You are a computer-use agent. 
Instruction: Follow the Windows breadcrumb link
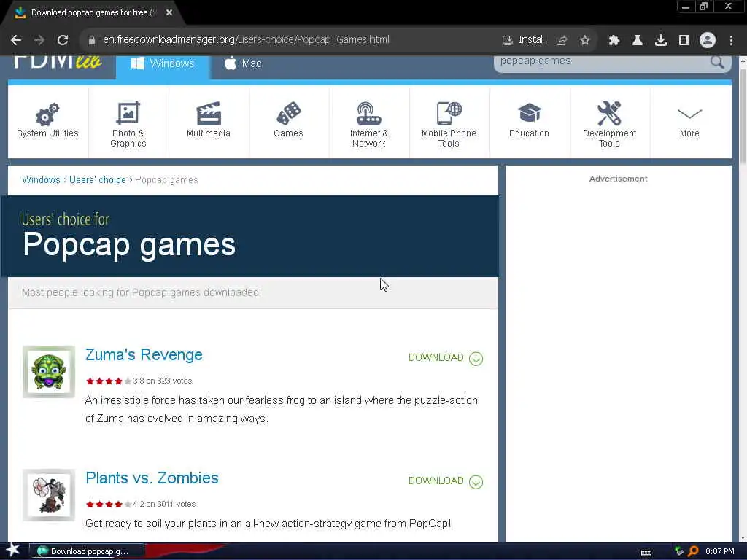coord(41,180)
